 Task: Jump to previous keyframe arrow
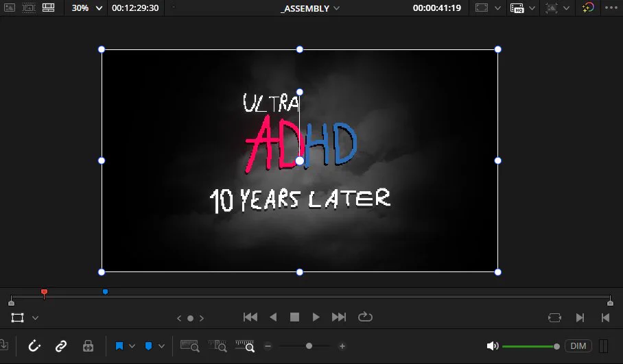pos(179,318)
